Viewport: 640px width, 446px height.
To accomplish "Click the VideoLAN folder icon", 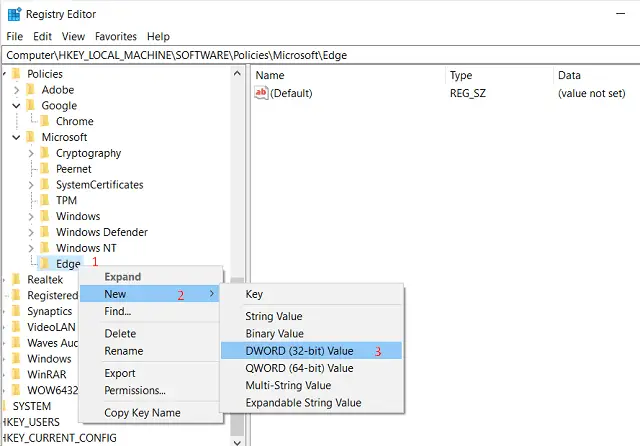I will pos(16,327).
